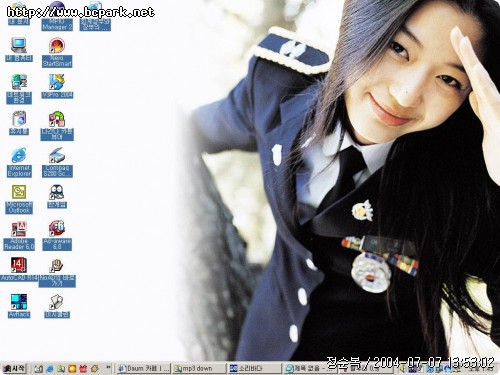
Task: Open the 시작 Start button
Action: (x=14, y=368)
